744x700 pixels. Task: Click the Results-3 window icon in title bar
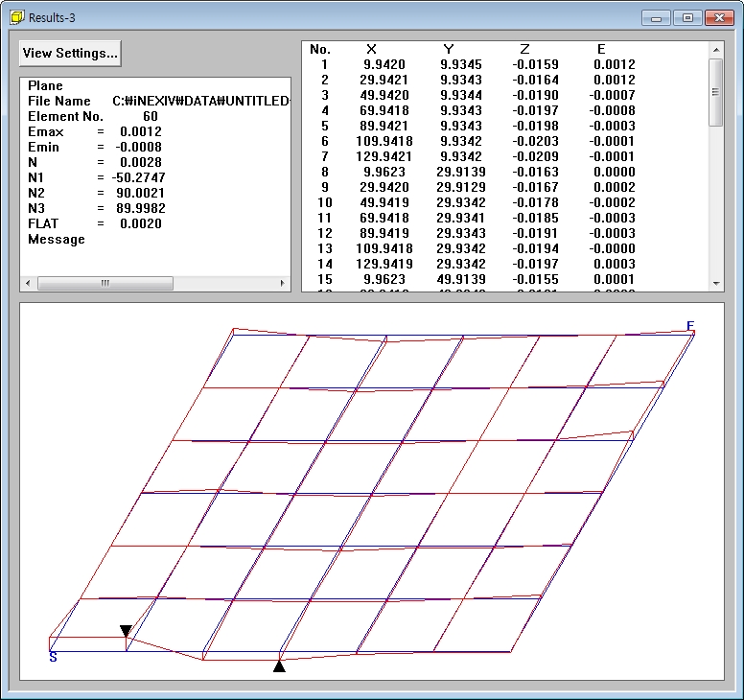click(16, 17)
